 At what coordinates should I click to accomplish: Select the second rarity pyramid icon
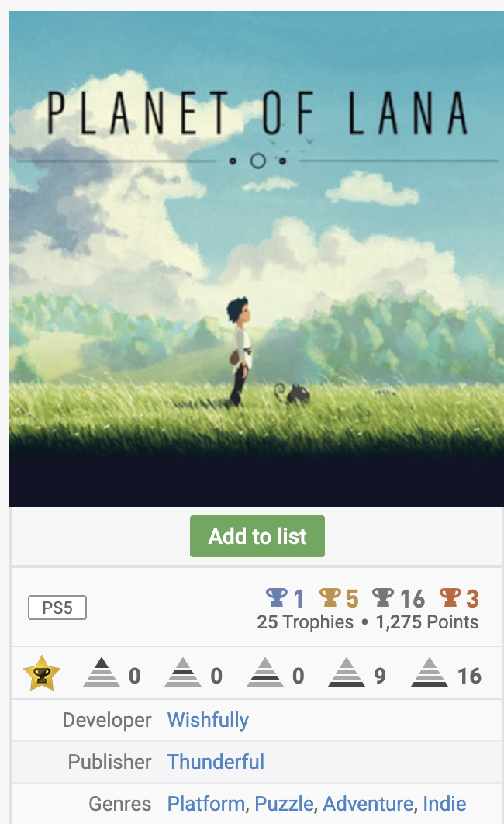click(183, 672)
